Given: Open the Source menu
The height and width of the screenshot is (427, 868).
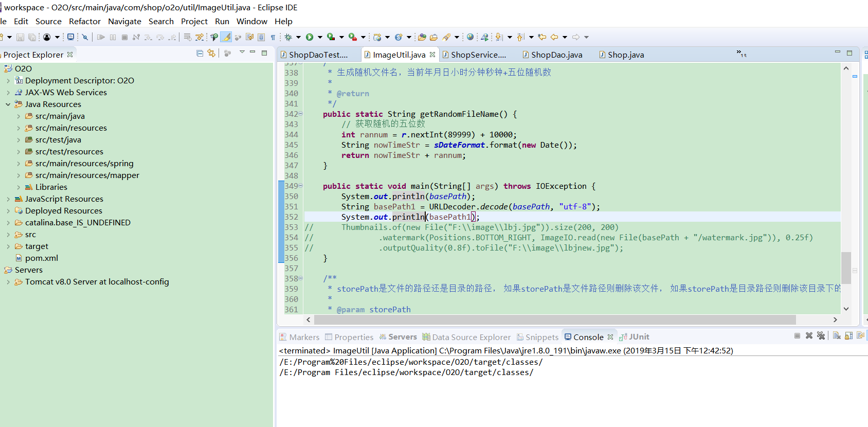Looking at the screenshot, I should pyautogui.click(x=48, y=22).
